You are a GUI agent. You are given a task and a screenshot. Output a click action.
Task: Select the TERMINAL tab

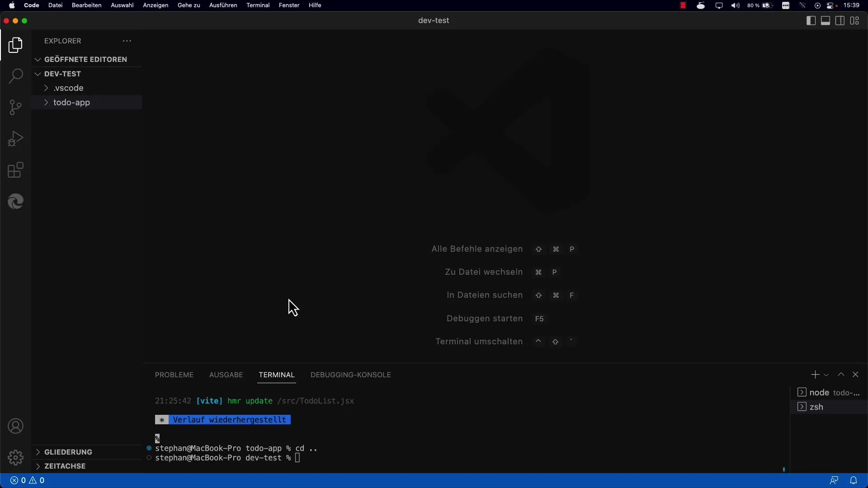point(276,375)
